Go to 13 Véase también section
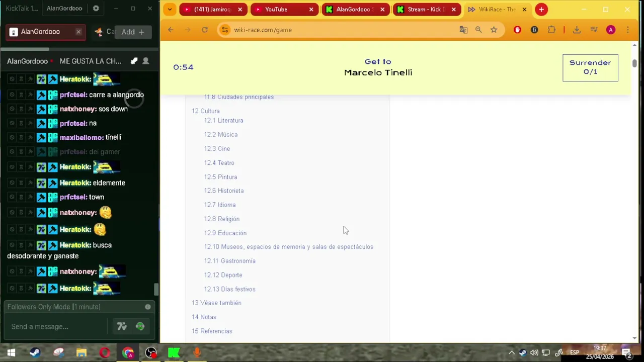Viewport: 644px width, 362px height. [x=217, y=303]
